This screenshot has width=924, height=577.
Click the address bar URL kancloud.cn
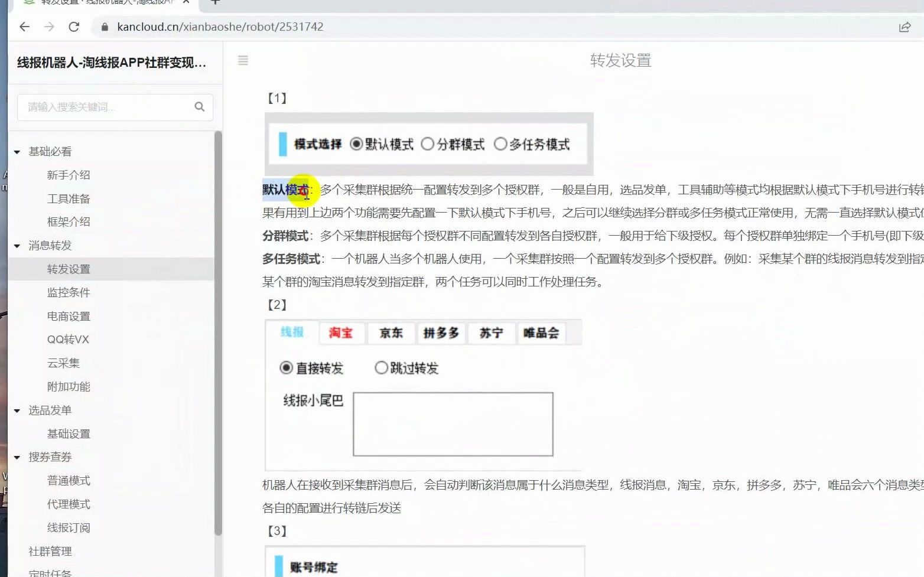tap(220, 27)
